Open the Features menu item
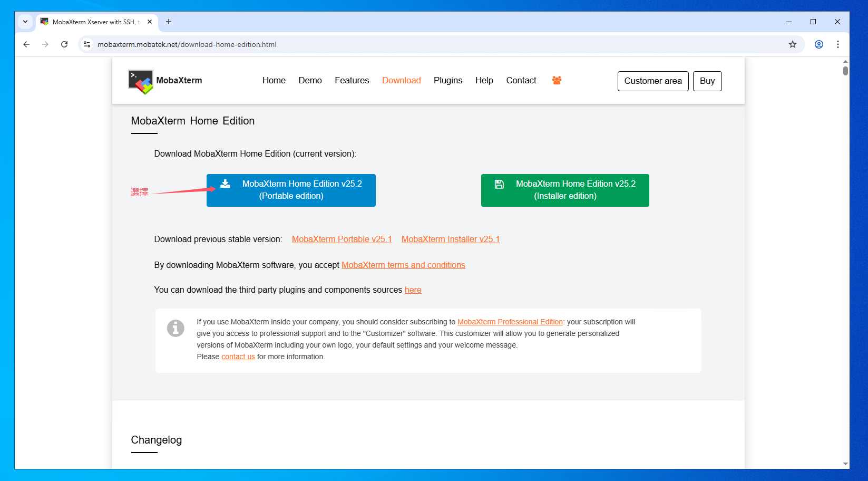The height and width of the screenshot is (481, 868). (x=352, y=80)
